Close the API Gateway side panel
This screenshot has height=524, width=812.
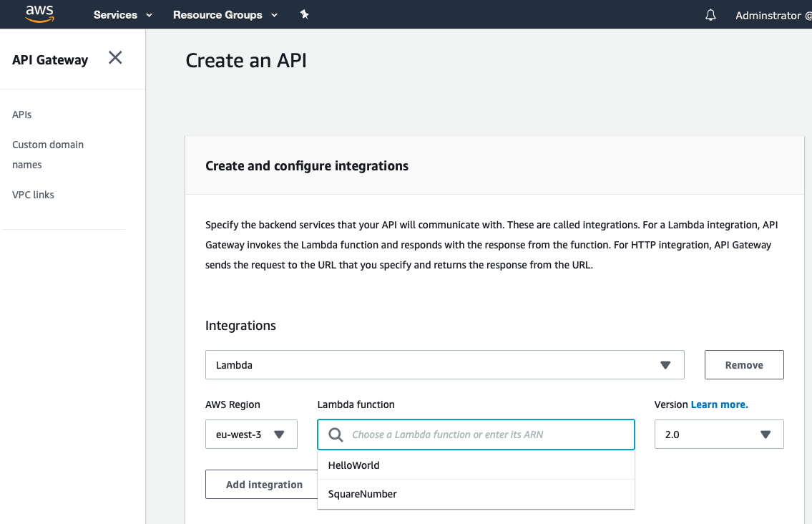115,57
